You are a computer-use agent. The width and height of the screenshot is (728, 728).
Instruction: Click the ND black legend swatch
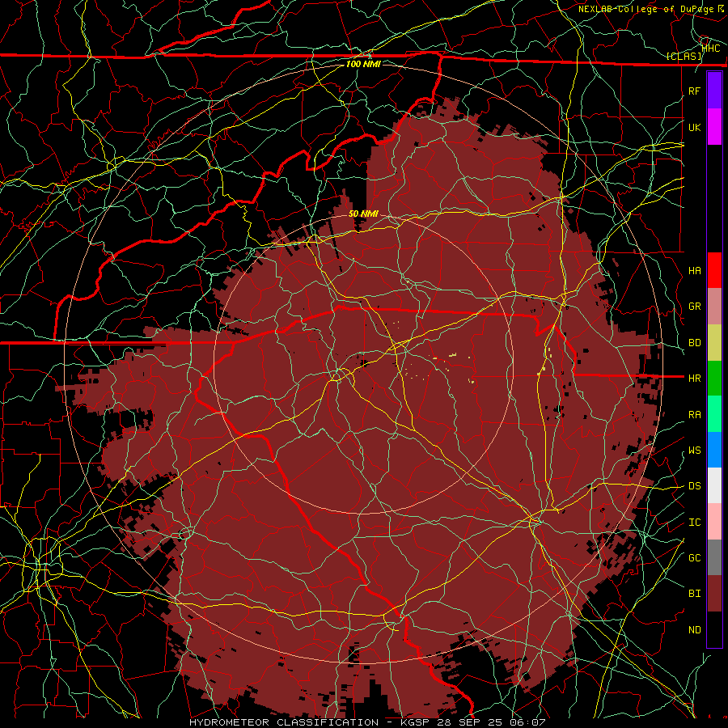tap(714, 629)
